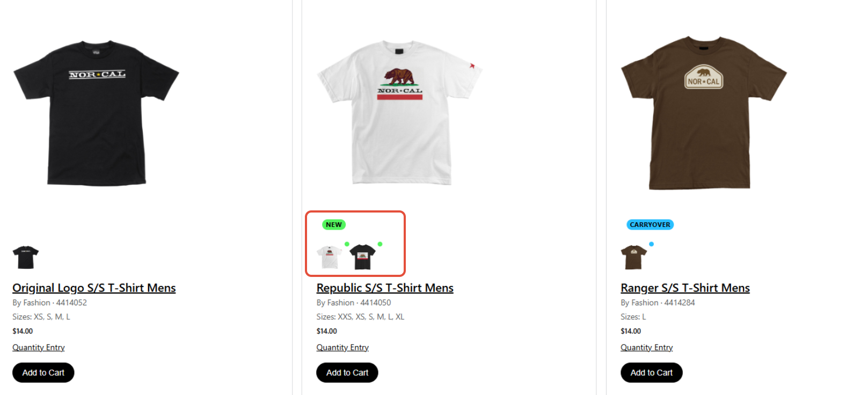Click the large white bear shirt image

click(x=400, y=113)
